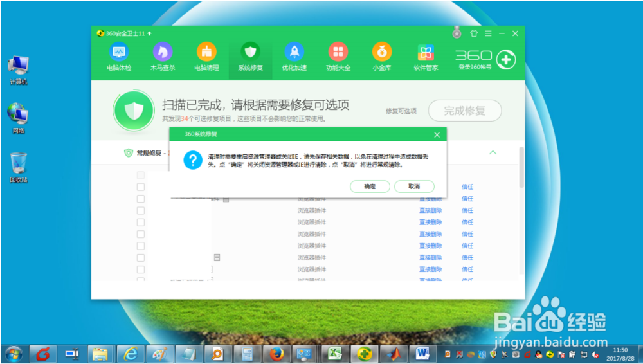Click the 34 items count text
The width and height of the screenshot is (643, 364).
click(x=185, y=119)
